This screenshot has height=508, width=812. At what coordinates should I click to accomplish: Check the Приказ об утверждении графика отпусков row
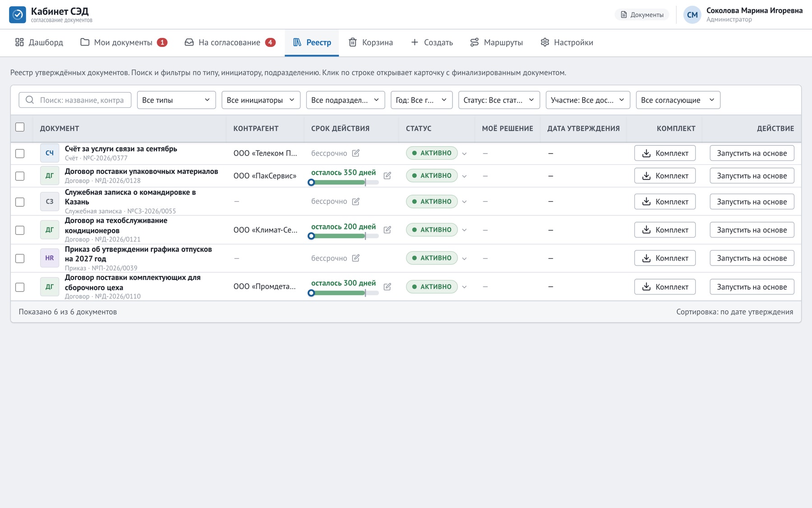point(20,258)
